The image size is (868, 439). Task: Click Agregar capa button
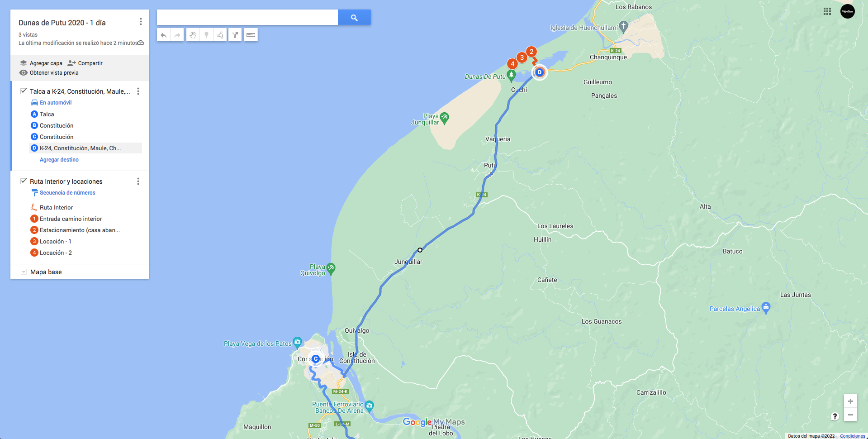pyautogui.click(x=41, y=63)
